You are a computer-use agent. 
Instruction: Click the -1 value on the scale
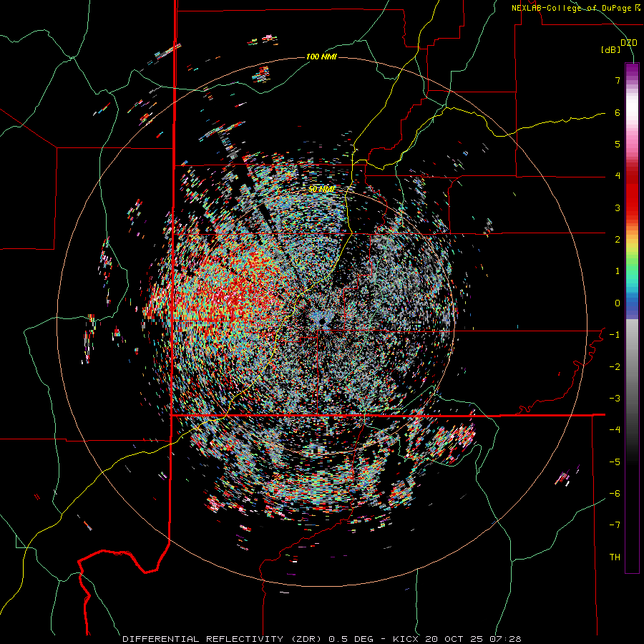[x=615, y=335]
